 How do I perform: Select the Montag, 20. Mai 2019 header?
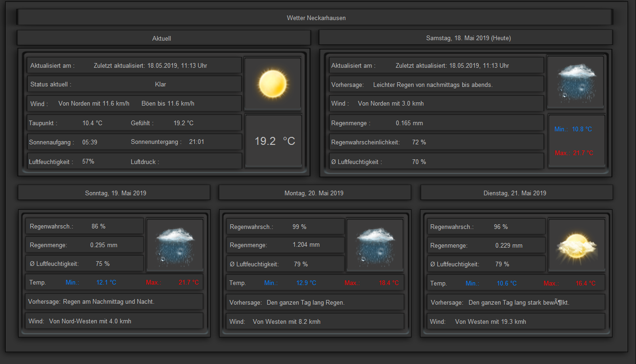tap(314, 193)
